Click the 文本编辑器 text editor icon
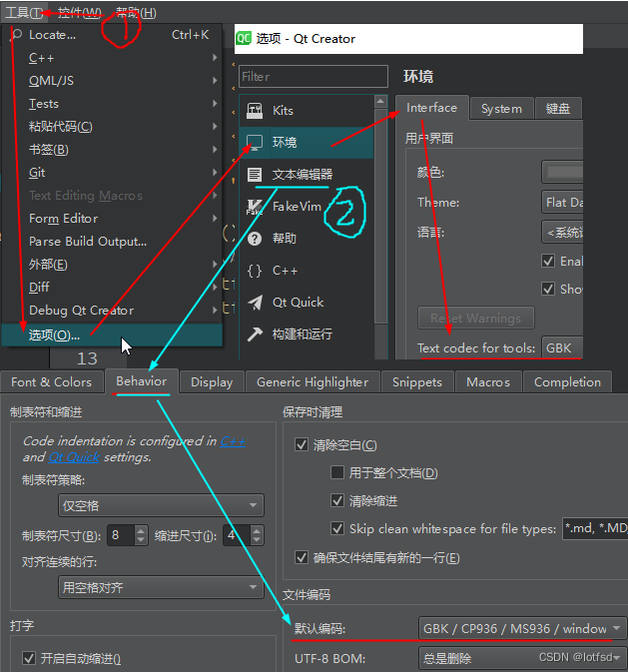628x672 pixels. 255,175
